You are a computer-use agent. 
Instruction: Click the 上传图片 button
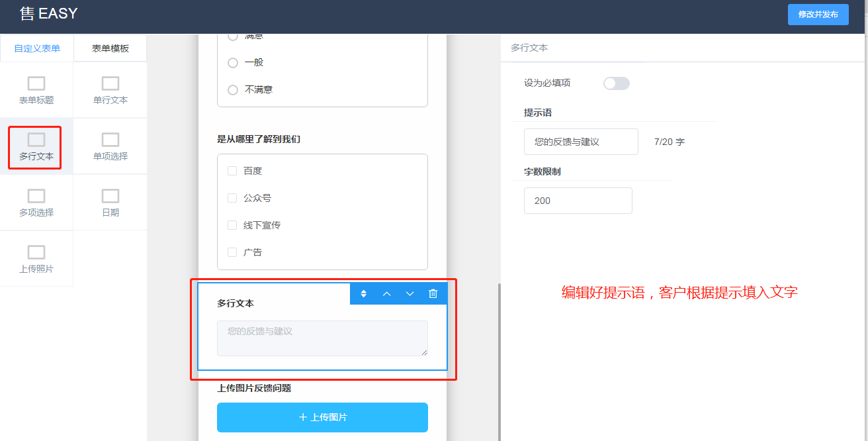tap(322, 417)
